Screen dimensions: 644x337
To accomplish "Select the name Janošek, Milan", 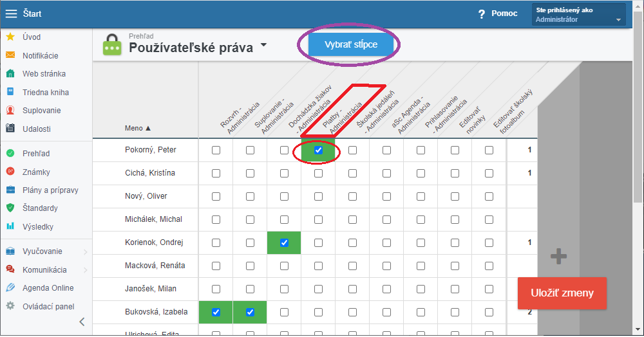I will pos(150,289).
